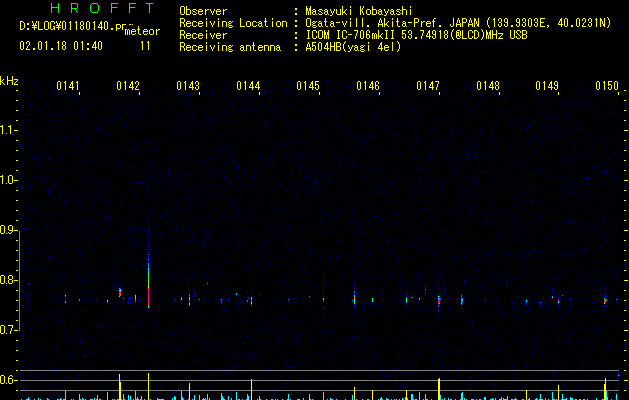Screen dimensions: 629x400
Task: Click the Receiving antenna label
Action: pyautogui.click(x=230, y=47)
